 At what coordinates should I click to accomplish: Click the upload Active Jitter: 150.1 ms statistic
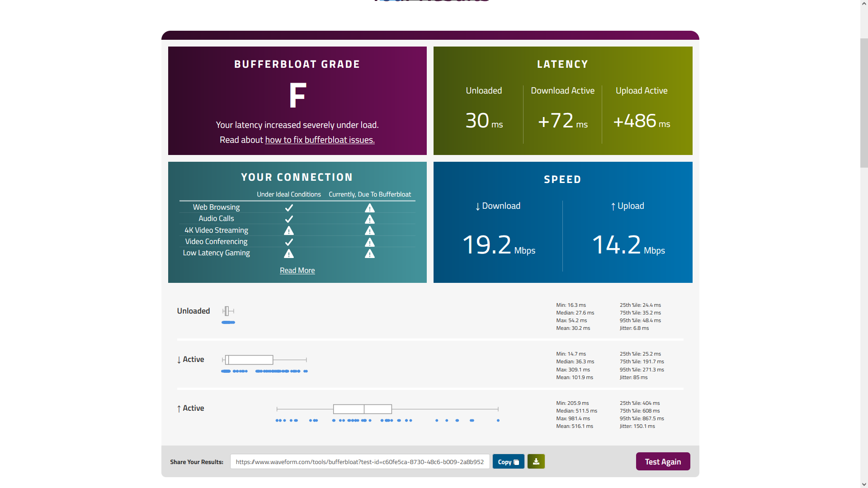coord(637,426)
